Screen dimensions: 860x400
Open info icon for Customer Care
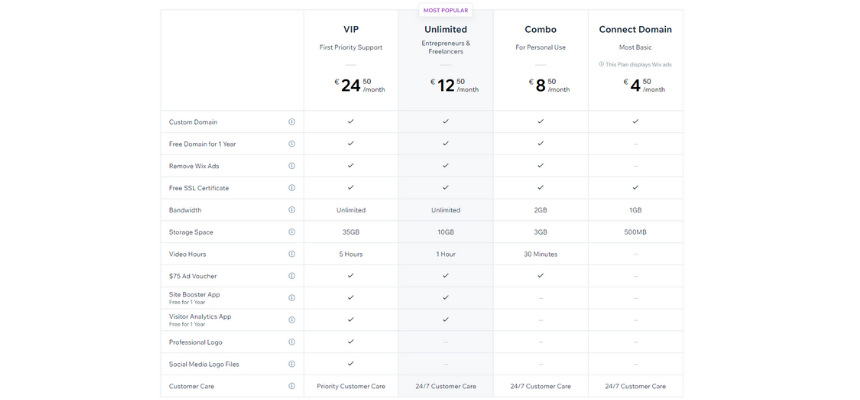(292, 386)
